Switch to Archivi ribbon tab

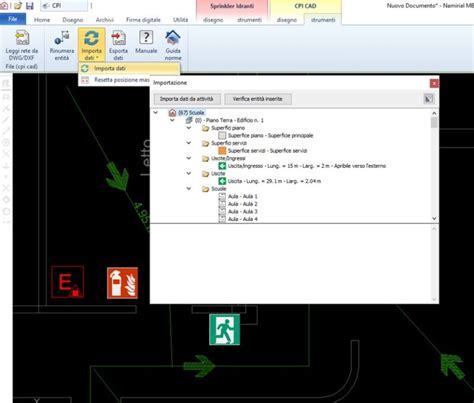[105, 20]
